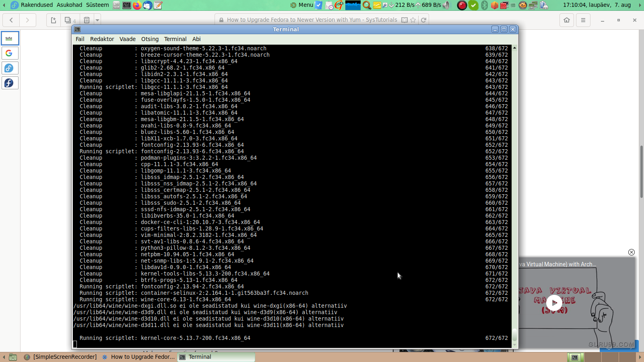Select the Google tab in the browser sidebar
The height and width of the screenshot is (362, 644).
point(10,53)
